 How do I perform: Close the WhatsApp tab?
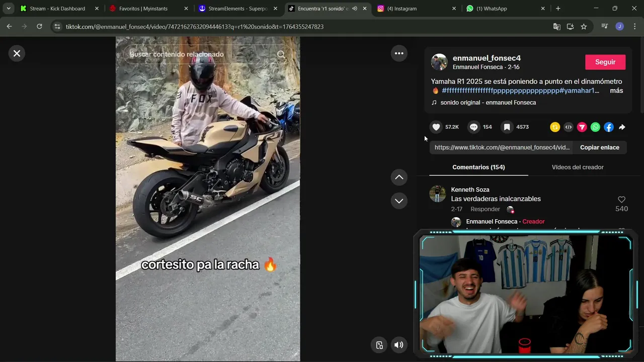pos(543,9)
